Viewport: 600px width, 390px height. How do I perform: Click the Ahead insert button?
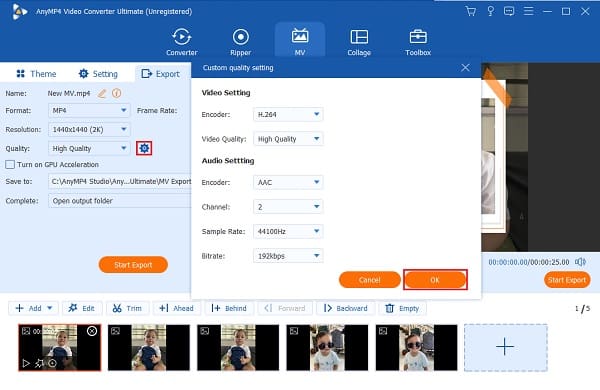(177, 308)
